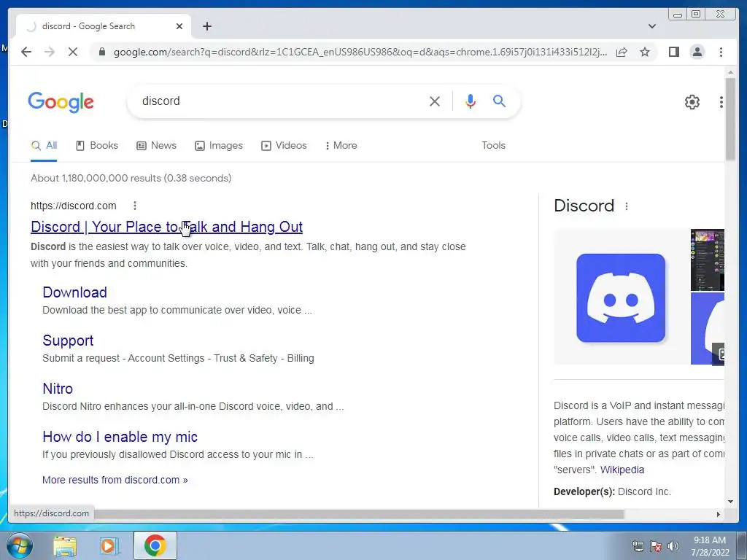747x560 pixels.
Task: Share this page from address bar
Action: (622, 52)
